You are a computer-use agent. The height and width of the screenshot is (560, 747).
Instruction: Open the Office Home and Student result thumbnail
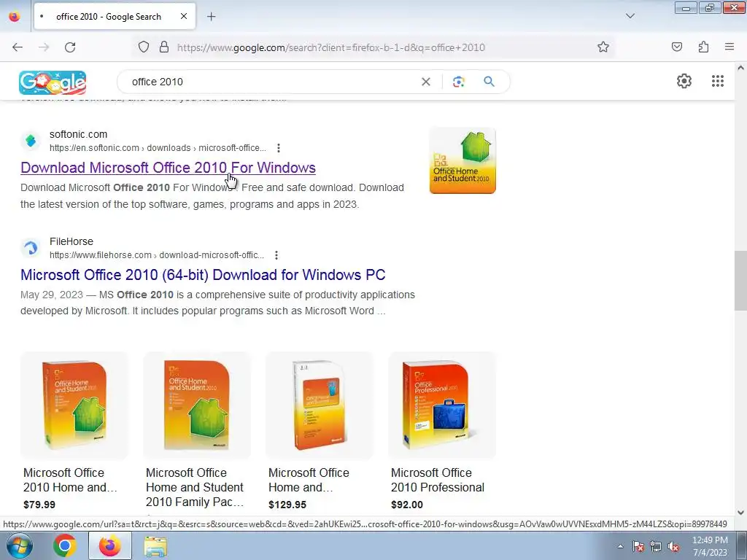462,160
